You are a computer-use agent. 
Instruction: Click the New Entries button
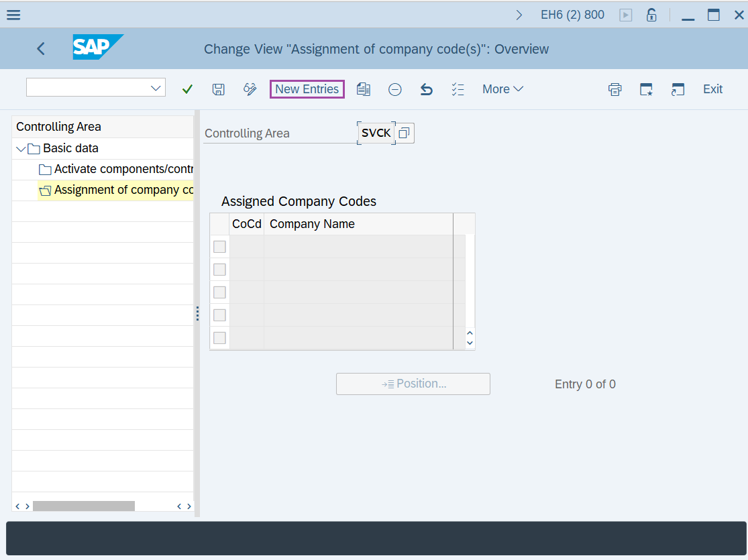(307, 89)
